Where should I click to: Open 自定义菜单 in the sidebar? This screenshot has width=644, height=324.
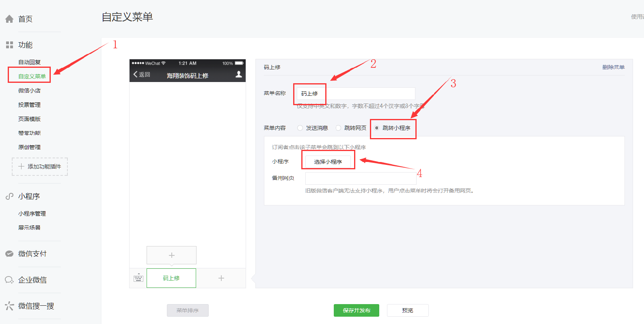pos(32,76)
